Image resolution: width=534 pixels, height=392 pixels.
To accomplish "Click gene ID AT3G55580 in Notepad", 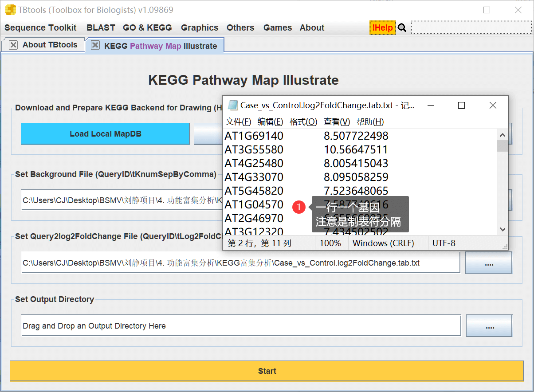I will click(x=254, y=149).
